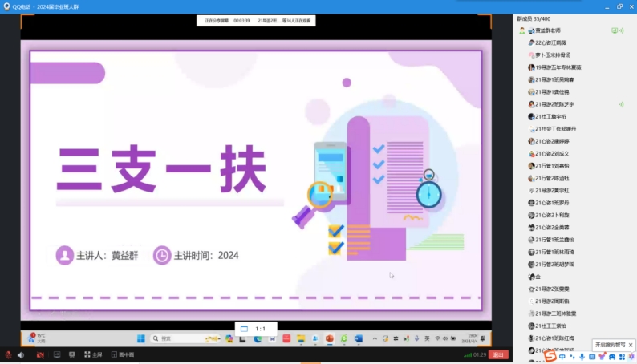
Task: Click the 开启搜狗智写 tooltip text
Action: 610,345
